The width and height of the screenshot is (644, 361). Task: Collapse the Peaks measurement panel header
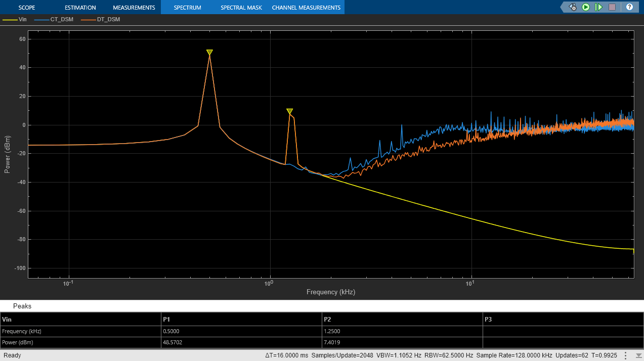[22, 306]
